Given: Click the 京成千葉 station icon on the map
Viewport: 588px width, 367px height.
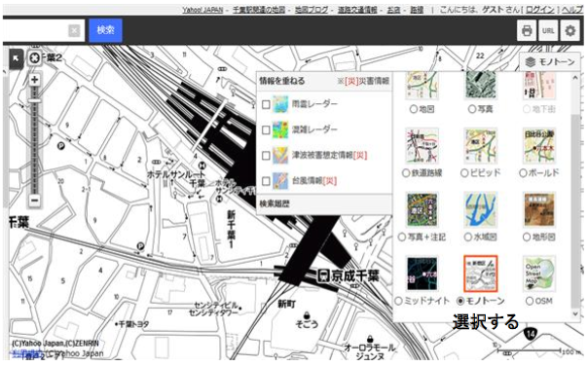Looking at the screenshot, I should click(x=323, y=275).
